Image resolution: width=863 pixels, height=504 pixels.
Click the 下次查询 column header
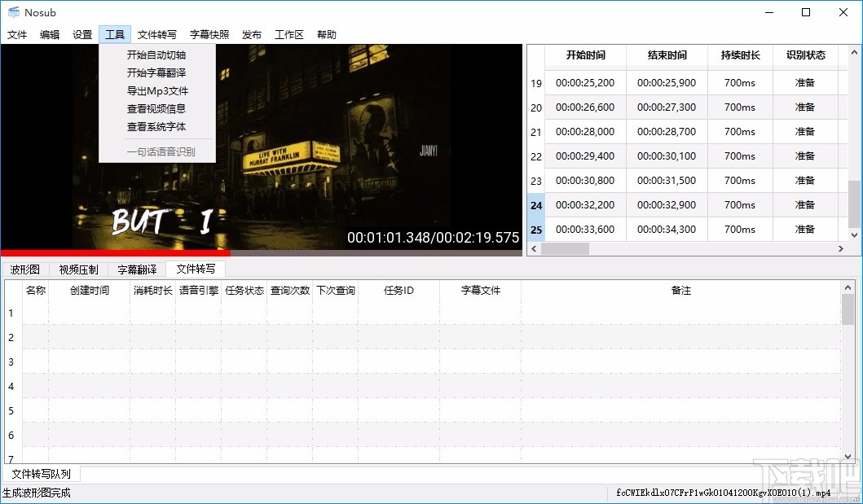(x=336, y=290)
